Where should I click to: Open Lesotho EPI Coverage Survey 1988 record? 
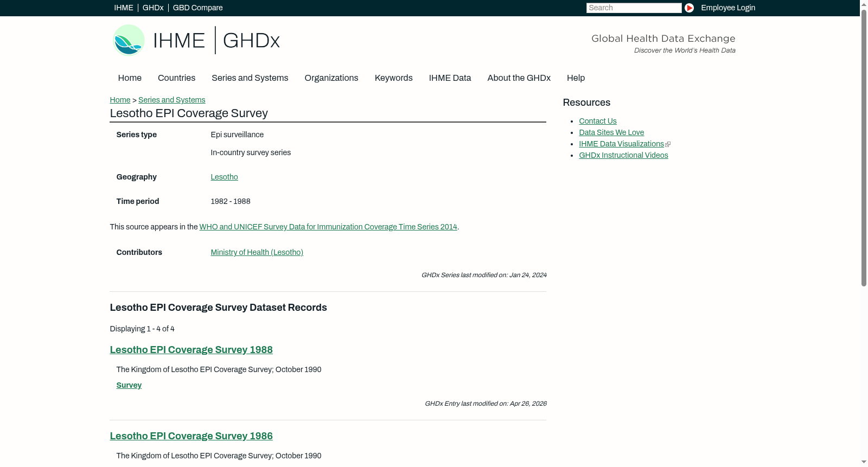tap(191, 350)
